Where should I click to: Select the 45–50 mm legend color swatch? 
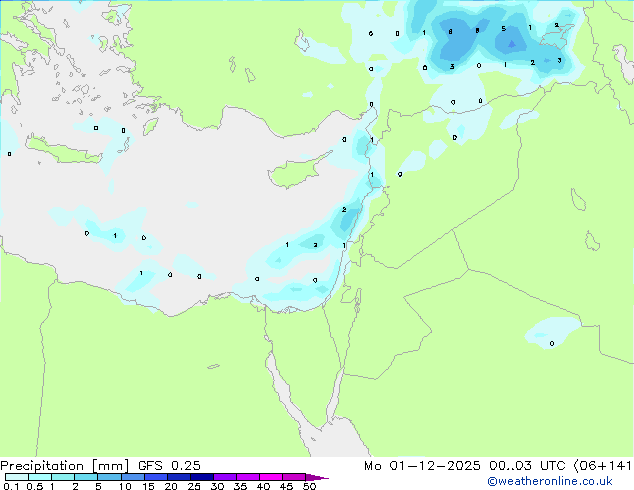pos(294,477)
